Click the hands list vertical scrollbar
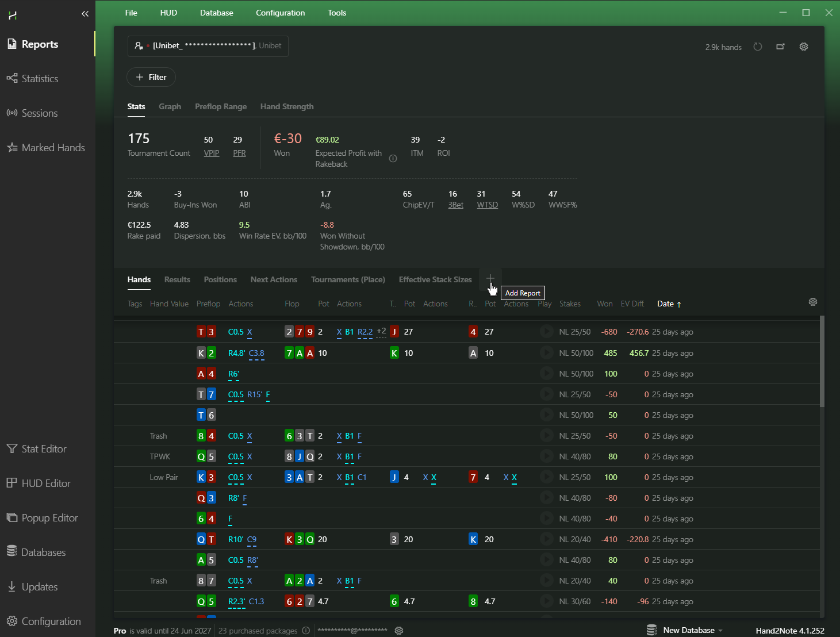Image resolution: width=840 pixels, height=637 pixels. point(822,361)
